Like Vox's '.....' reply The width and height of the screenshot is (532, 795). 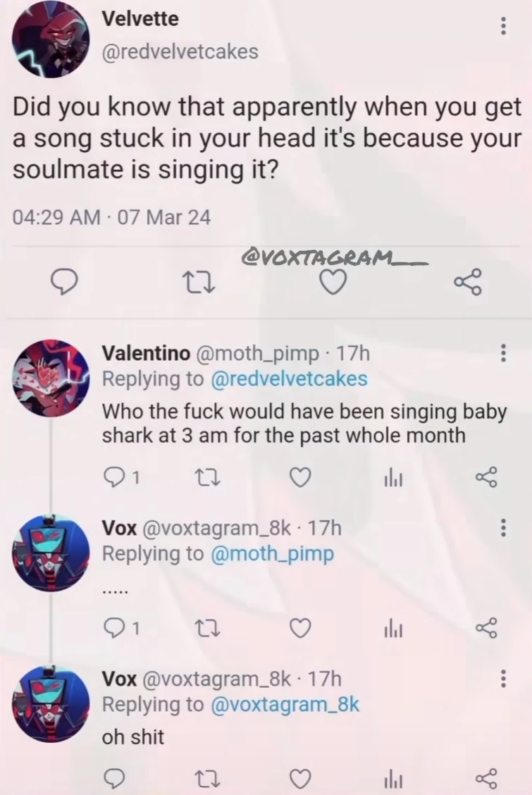[300, 628]
